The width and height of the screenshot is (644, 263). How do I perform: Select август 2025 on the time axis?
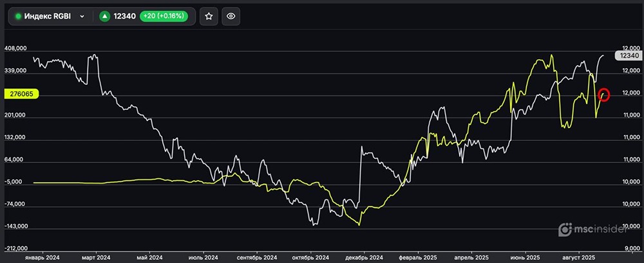[578, 257]
